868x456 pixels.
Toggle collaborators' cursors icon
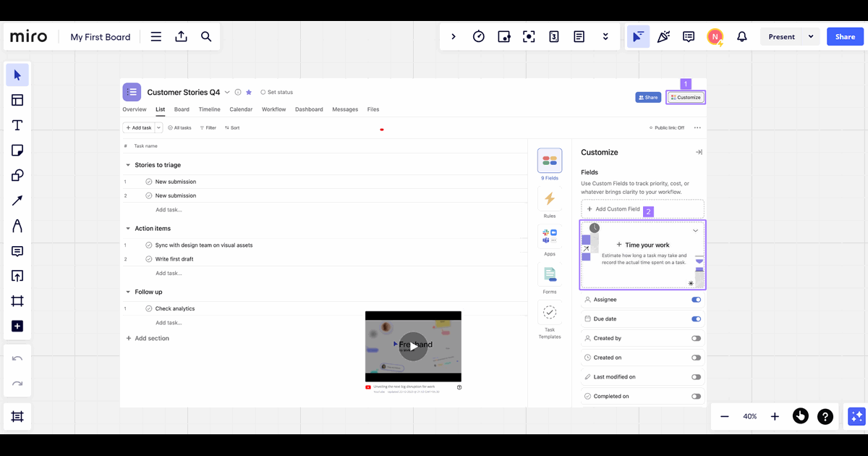638,37
